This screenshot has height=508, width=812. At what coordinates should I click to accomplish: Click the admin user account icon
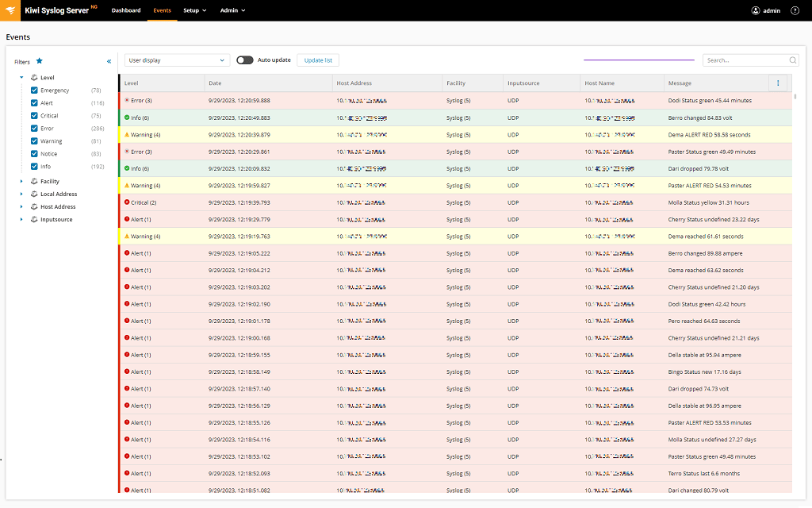coord(754,10)
